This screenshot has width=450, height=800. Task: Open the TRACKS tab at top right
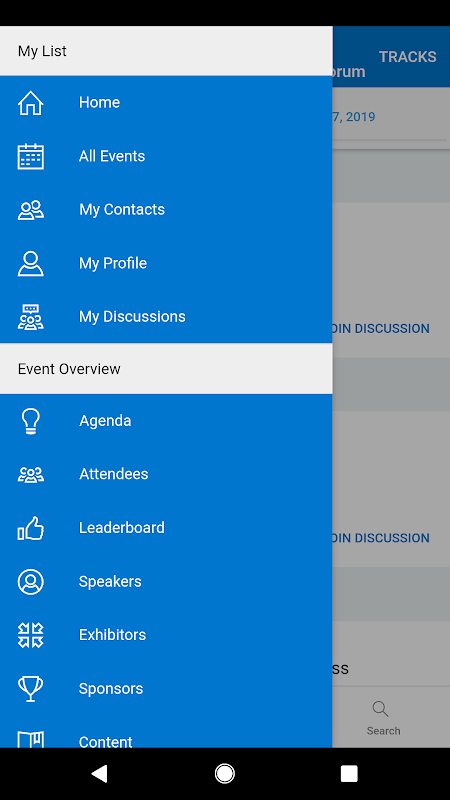pyautogui.click(x=407, y=57)
